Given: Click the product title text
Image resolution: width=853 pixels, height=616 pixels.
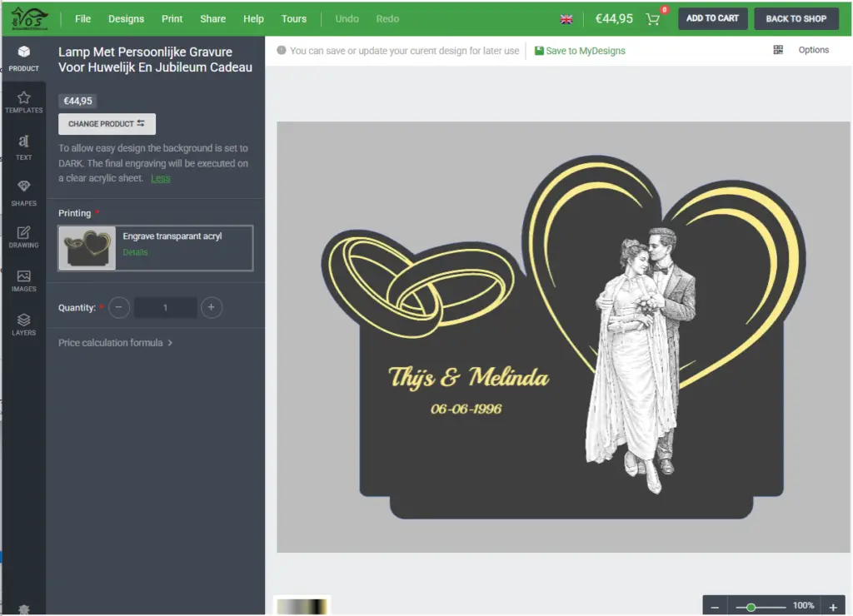Looking at the screenshot, I should coord(155,59).
